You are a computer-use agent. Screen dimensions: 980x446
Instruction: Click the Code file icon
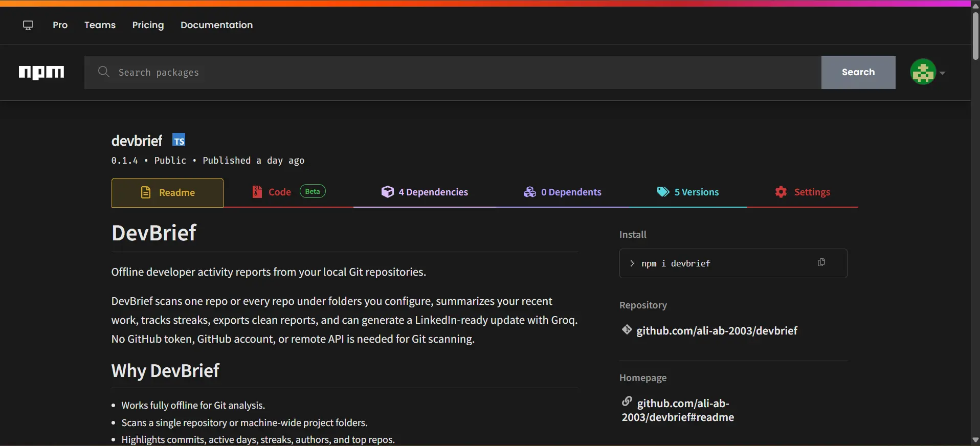[x=257, y=192]
